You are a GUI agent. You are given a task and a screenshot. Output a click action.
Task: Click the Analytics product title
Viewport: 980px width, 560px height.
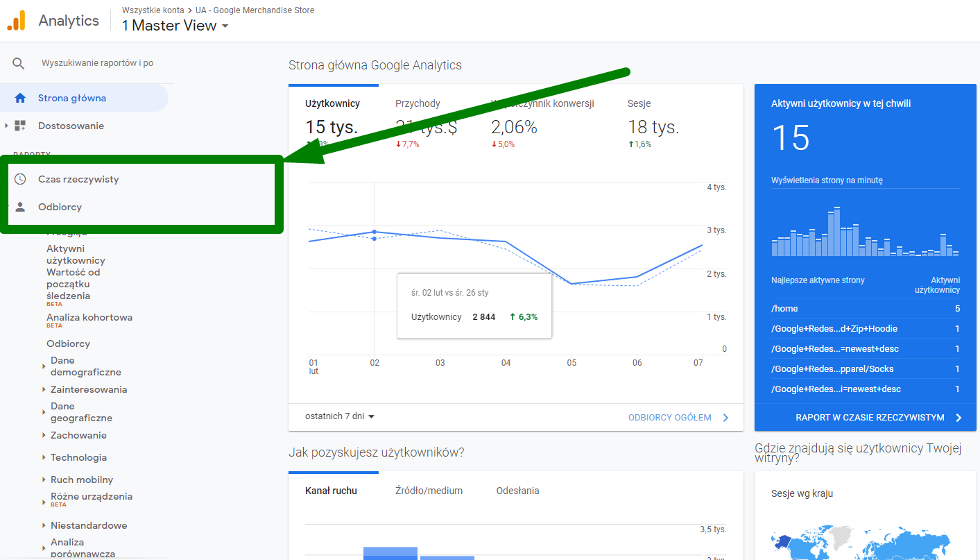pyautogui.click(x=69, y=21)
